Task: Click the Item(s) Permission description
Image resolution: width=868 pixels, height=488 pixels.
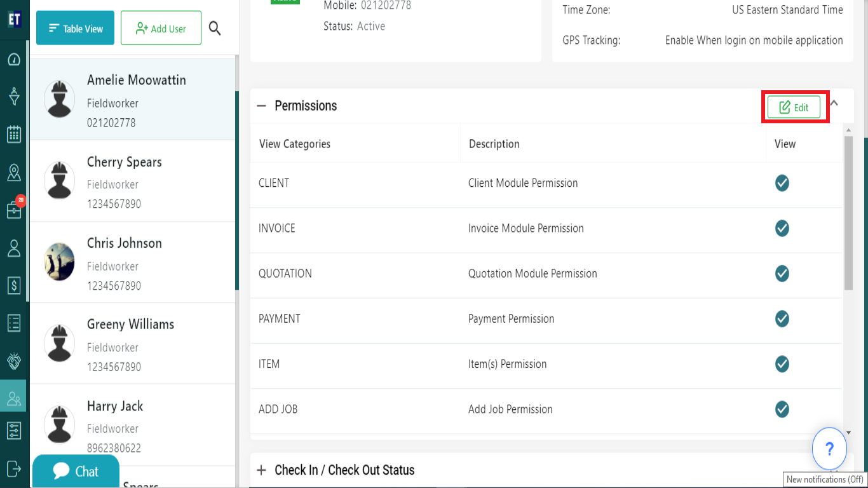Action: 508,364
